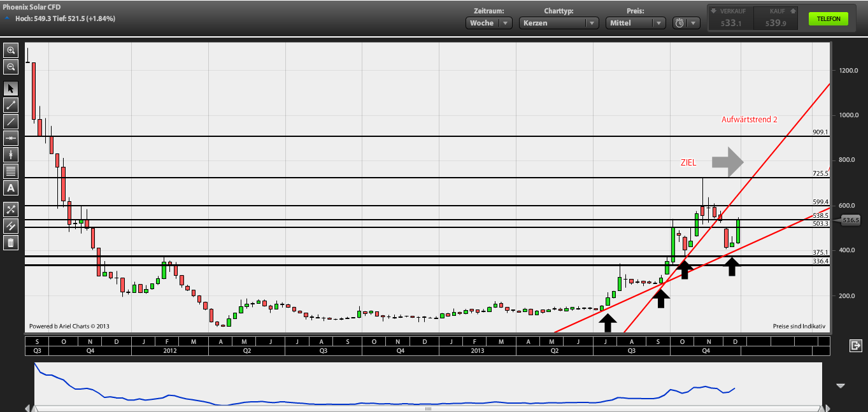
Task: Click the right arrow of the bottom scrollbar
Action: pos(827,408)
